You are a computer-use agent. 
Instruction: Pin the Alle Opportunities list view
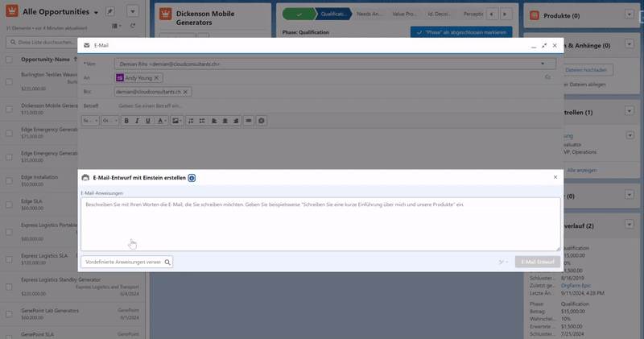click(109, 13)
